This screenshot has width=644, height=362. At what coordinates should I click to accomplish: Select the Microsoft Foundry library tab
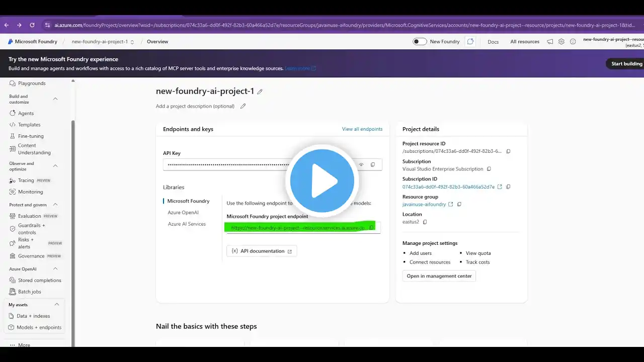[x=188, y=201]
